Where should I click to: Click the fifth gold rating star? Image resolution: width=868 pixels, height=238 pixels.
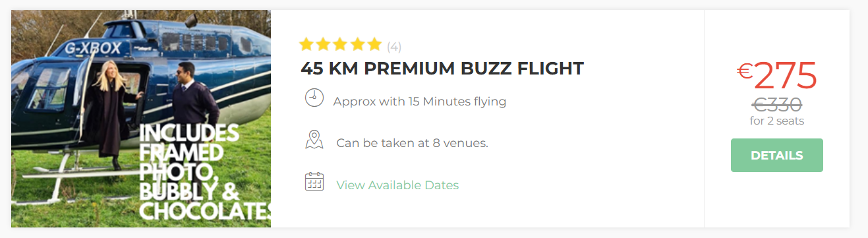(x=374, y=45)
